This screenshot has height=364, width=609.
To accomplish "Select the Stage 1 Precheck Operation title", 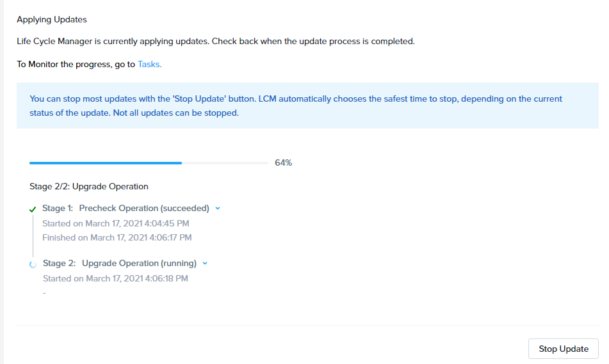I will pos(126,208).
